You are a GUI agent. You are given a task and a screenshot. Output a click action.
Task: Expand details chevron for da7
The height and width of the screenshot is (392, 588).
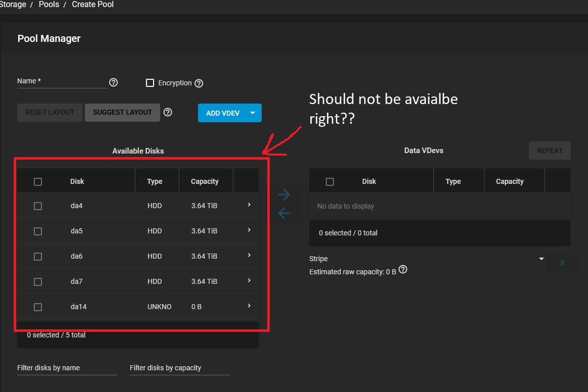point(249,280)
